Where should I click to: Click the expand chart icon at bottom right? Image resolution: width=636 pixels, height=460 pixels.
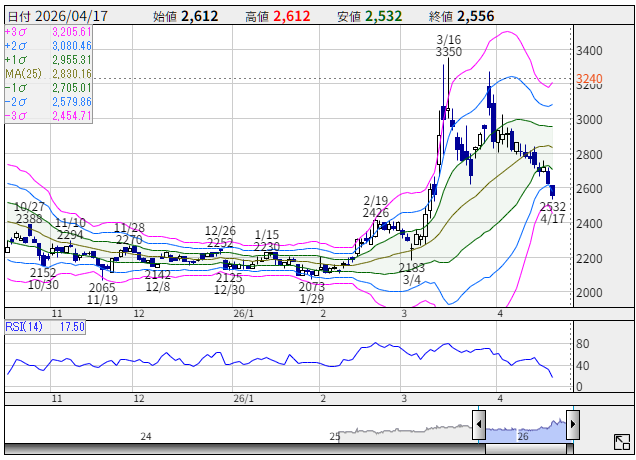[x=621, y=442]
